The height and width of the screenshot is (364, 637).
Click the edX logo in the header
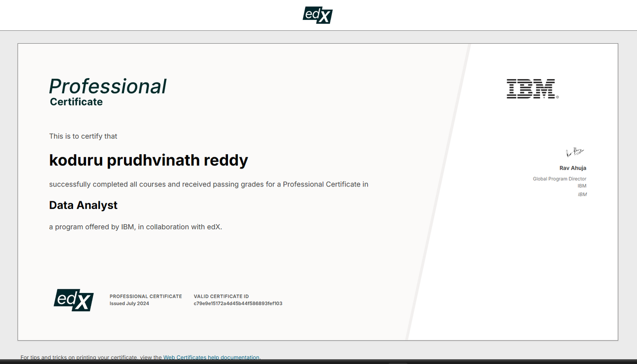click(318, 15)
